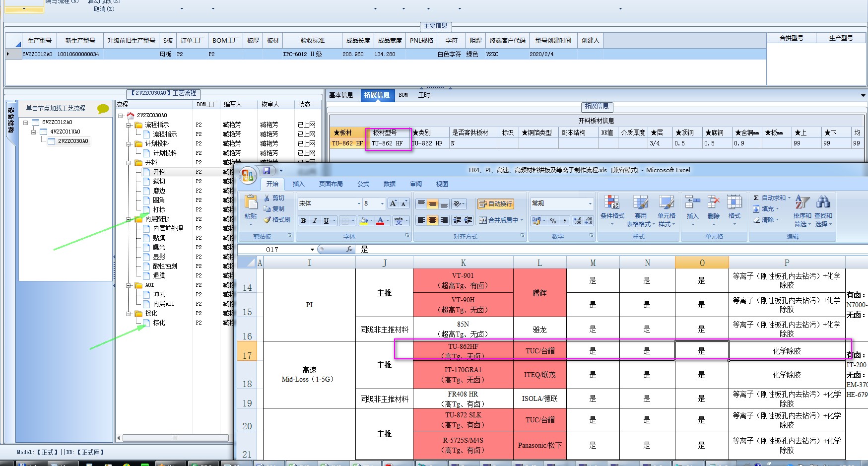Toggle bold formatting in Excel
This screenshot has width=868, height=466.
303,221
